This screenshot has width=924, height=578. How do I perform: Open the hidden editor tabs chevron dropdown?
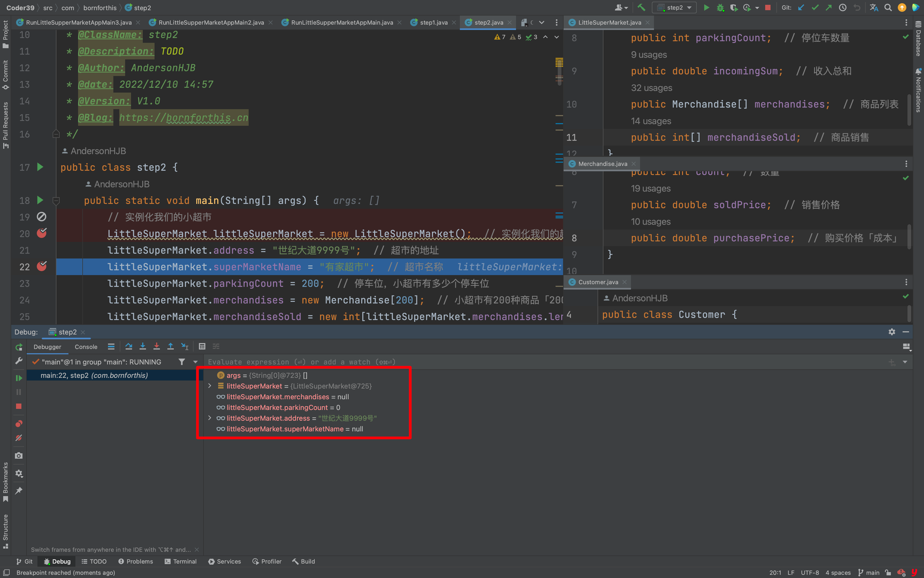(x=542, y=22)
